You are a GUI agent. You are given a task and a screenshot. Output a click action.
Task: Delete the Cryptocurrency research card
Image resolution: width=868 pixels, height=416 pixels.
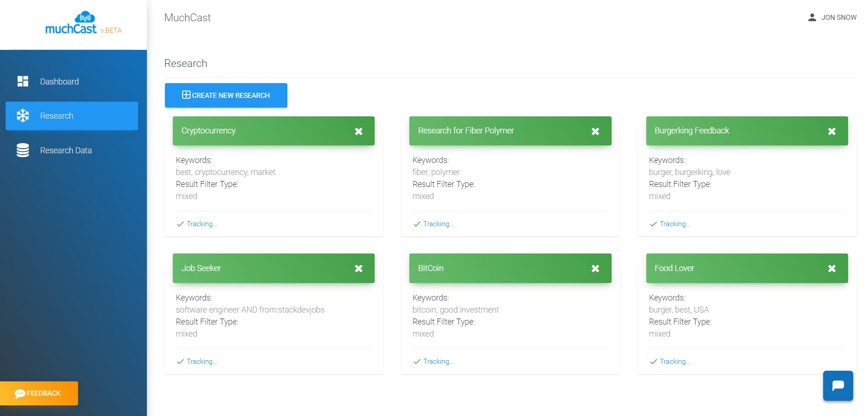pos(358,132)
